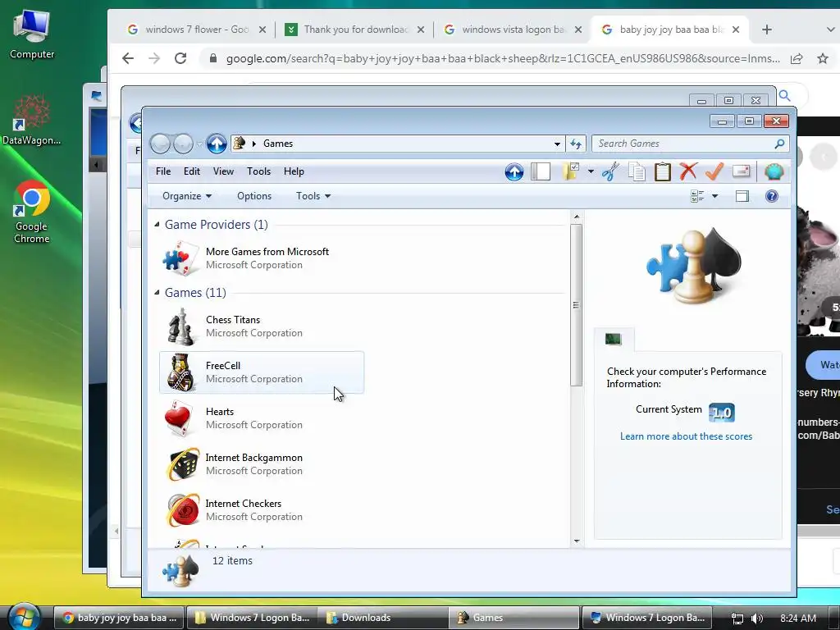Expand the arrow beside the folder options icon
This screenshot has height=630, width=840.
591,171
